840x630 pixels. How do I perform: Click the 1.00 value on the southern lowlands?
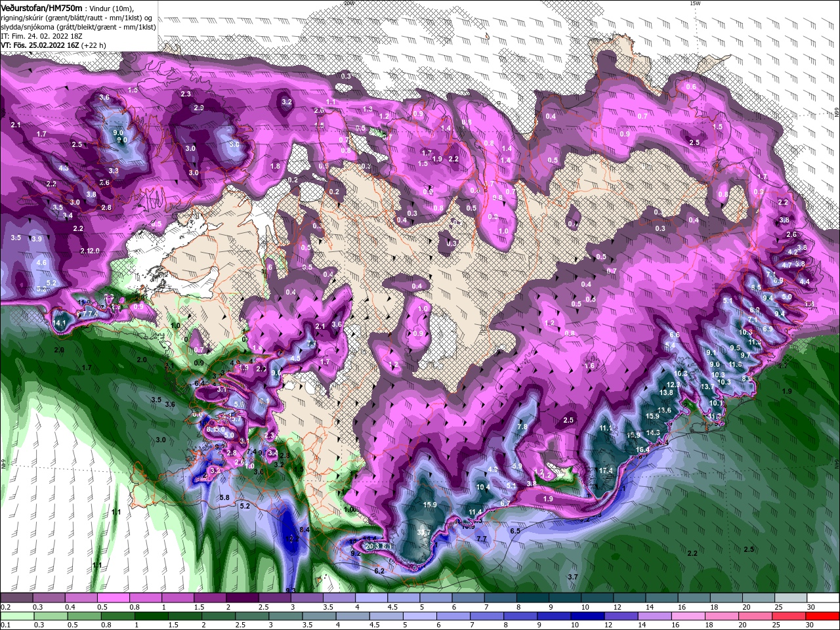tap(351, 509)
